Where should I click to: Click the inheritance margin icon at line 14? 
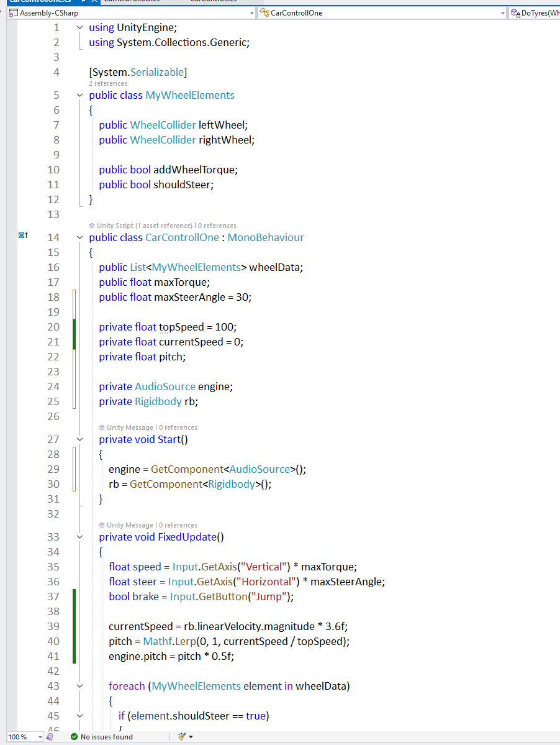[23, 235]
